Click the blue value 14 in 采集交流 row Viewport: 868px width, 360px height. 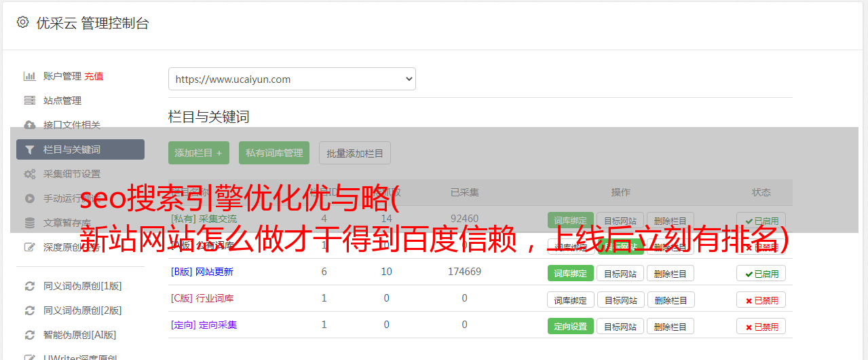[x=386, y=219]
